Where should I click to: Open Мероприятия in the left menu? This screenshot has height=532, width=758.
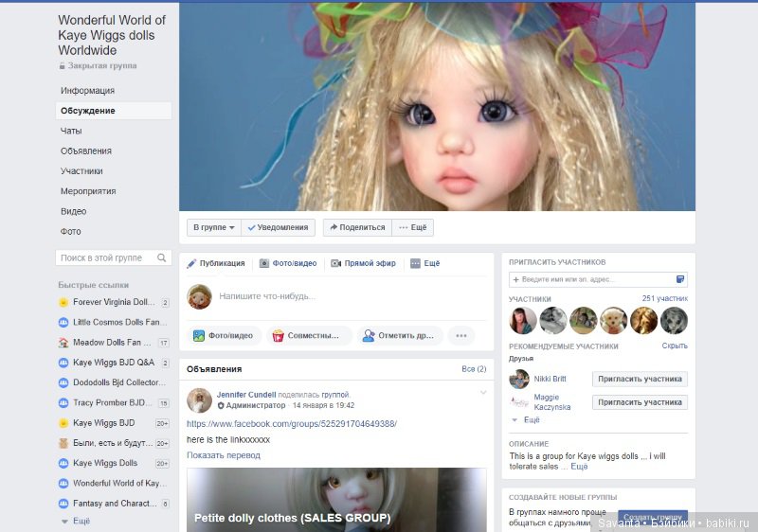pyautogui.click(x=88, y=191)
